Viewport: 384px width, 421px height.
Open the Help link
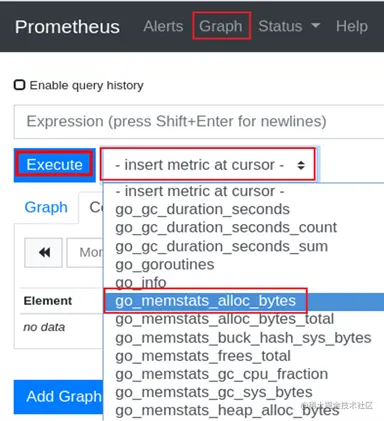pyautogui.click(x=352, y=26)
